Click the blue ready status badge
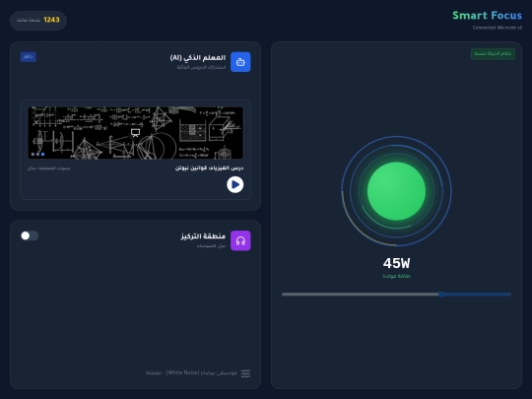The width and height of the screenshot is (532, 399). (x=29, y=57)
